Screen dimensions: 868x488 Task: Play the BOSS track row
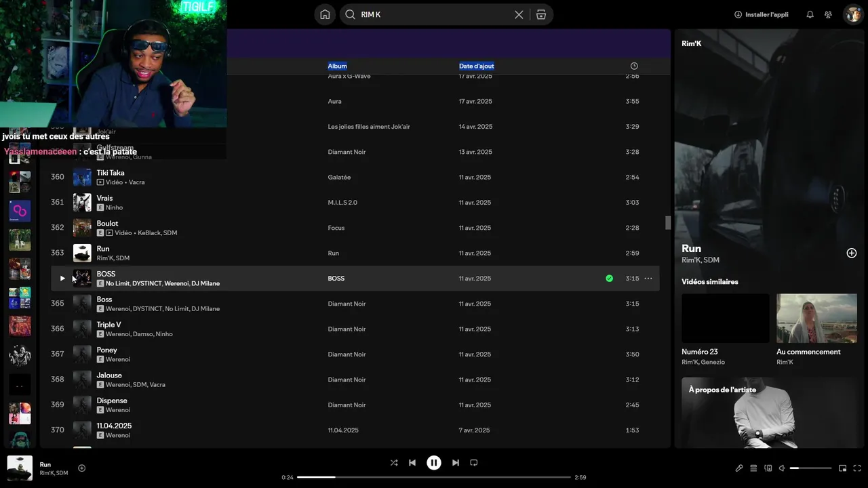62,278
